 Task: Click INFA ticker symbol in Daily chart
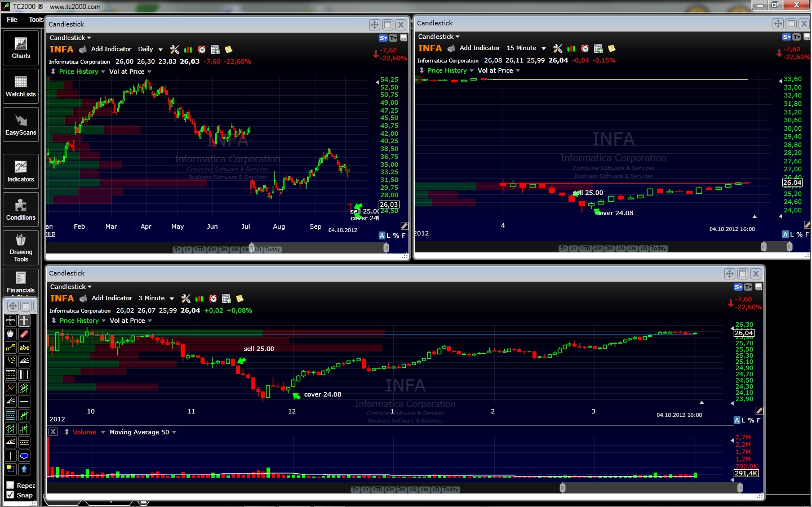[x=61, y=50]
